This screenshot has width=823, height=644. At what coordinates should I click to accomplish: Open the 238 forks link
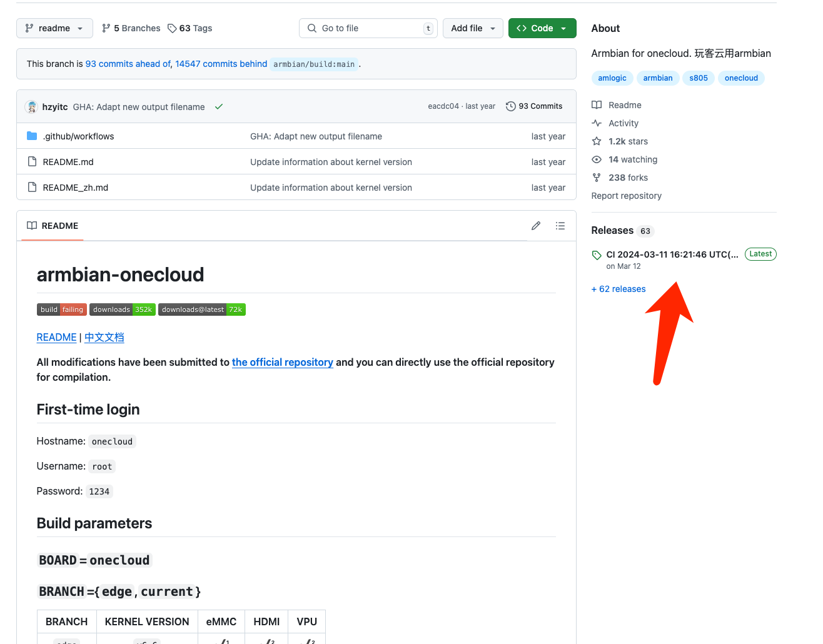[x=620, y=178]
